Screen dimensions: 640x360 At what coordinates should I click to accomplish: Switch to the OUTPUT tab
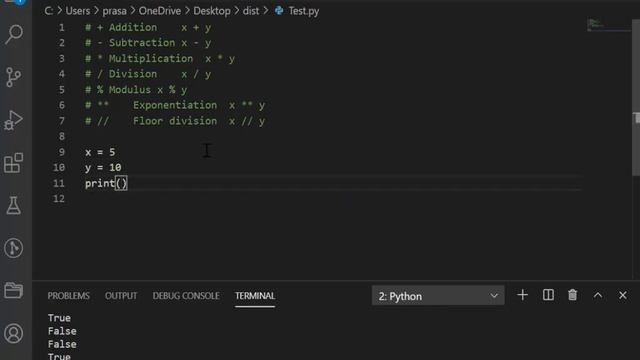point(121,296)
